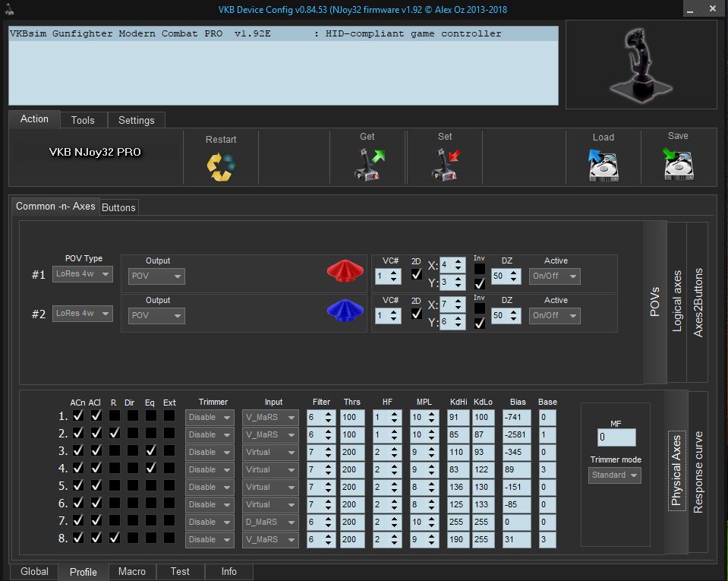This screenshot has width=728, height=581.
Task: Select the VKBsim Gunfighter device in the list
Action: (x=283, y=33)
